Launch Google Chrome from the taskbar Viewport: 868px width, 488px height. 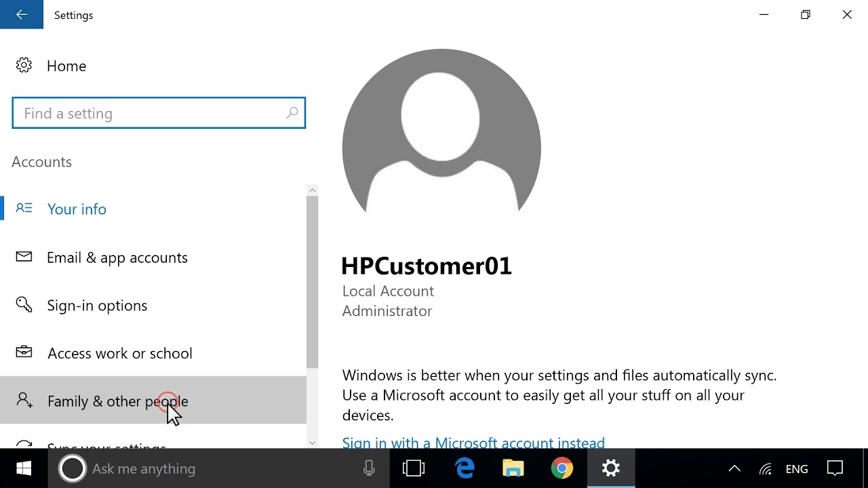click(561, 468)
